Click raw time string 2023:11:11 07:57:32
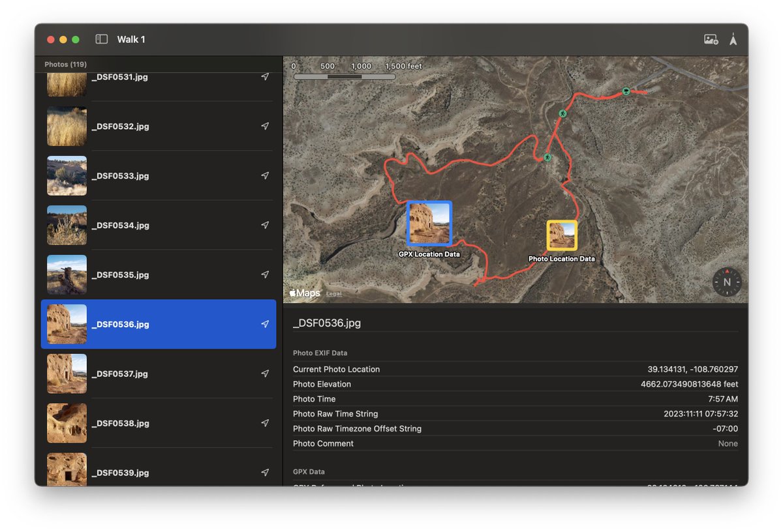The image size is (783, 532). point(701,414)
